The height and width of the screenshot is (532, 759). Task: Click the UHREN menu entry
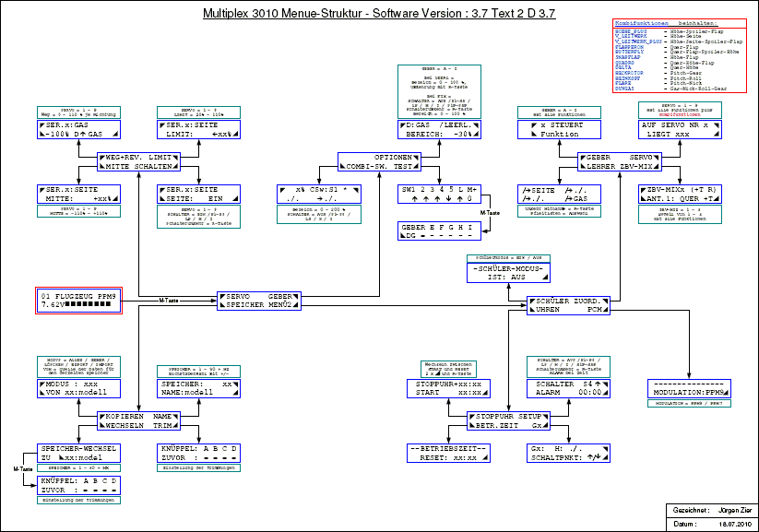[548, 309]
